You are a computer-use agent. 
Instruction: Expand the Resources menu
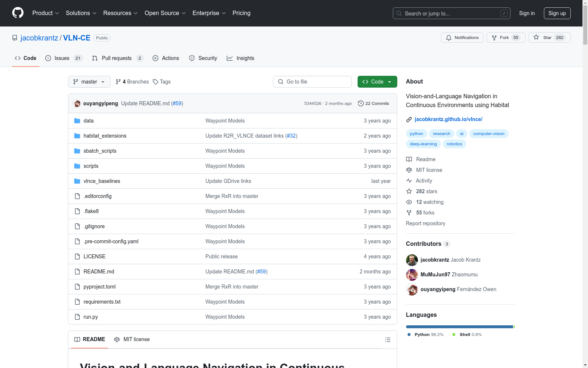pyautogui.click(x=121, y=13)
